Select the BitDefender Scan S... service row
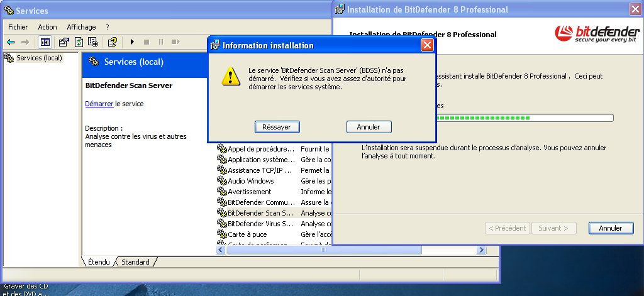 pyautogui.click(x=274, y=213)
